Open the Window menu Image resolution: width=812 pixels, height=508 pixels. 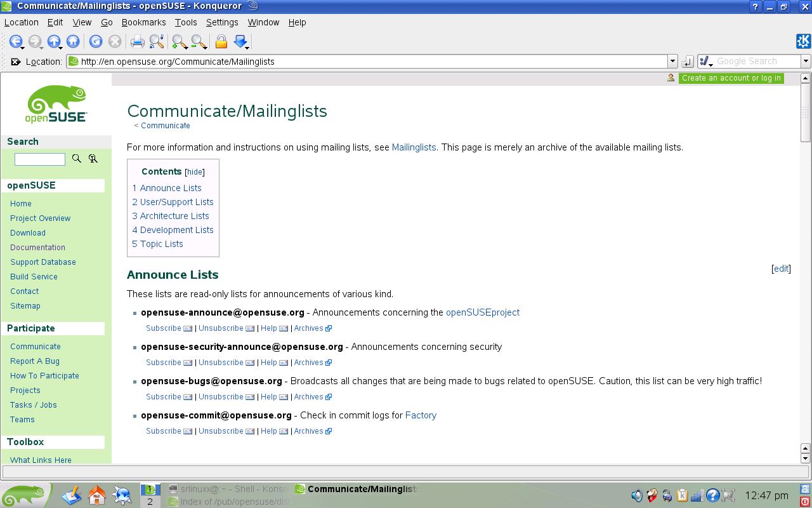(x=263, y=22)
